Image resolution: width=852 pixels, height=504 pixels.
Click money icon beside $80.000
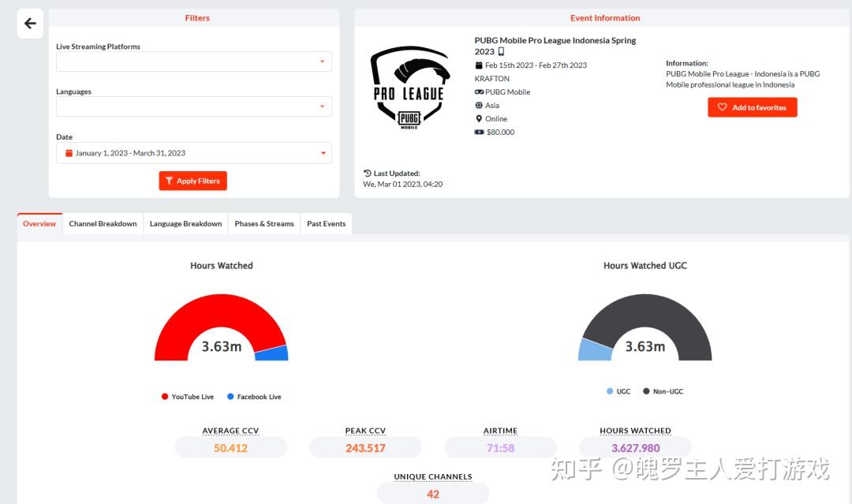(479, 132)
